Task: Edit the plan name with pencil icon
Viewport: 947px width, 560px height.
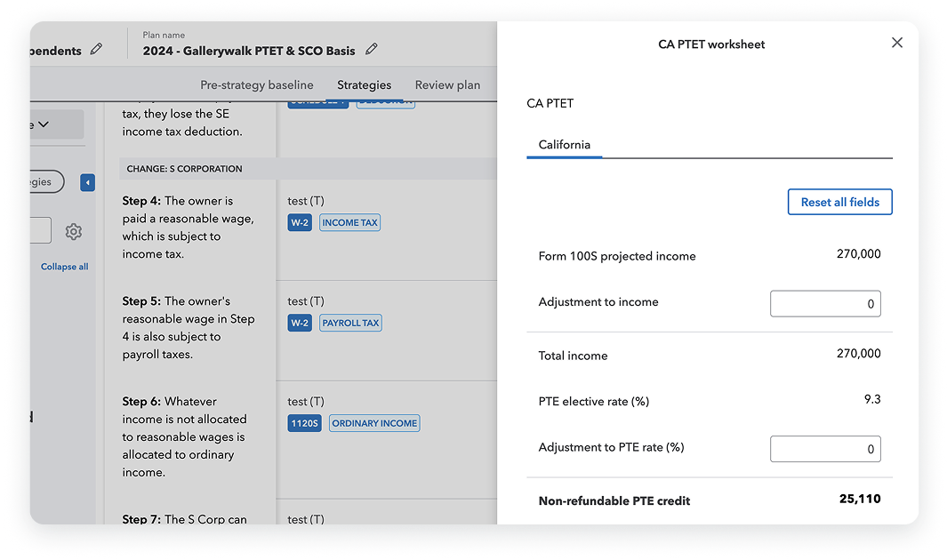Action: [372, 49]
